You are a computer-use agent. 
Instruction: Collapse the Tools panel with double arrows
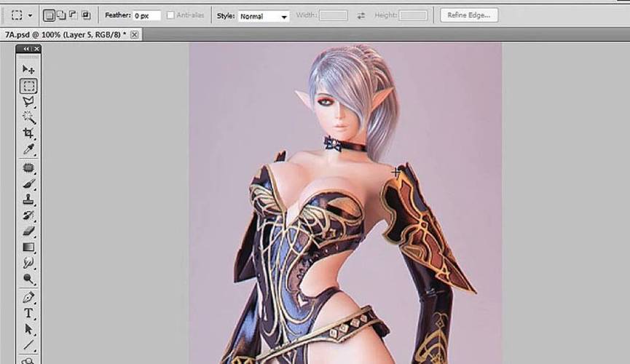(26, 49)
